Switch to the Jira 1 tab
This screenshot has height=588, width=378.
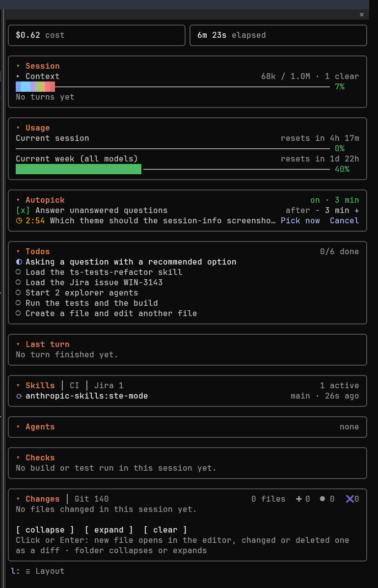pyautogui.click(x=109, y=385)
